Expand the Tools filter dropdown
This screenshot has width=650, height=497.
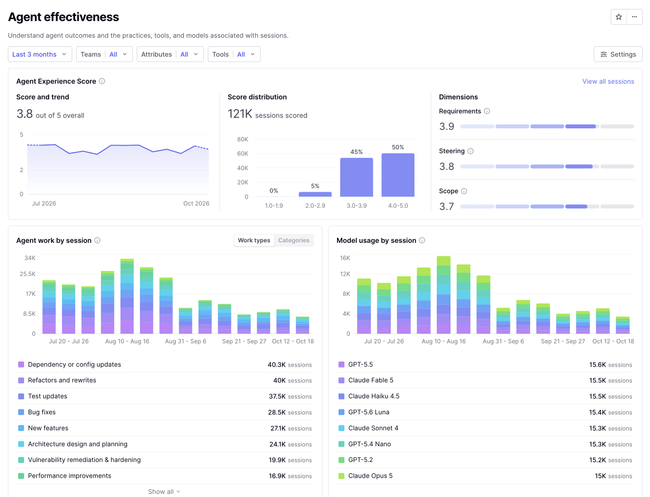coord(234,54)
